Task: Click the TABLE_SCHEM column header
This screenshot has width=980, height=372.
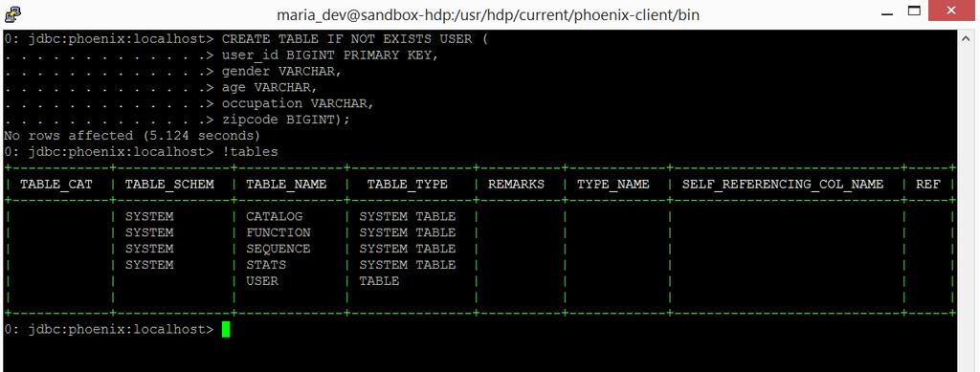Action: pyautogui.click(x=169, y=185)
